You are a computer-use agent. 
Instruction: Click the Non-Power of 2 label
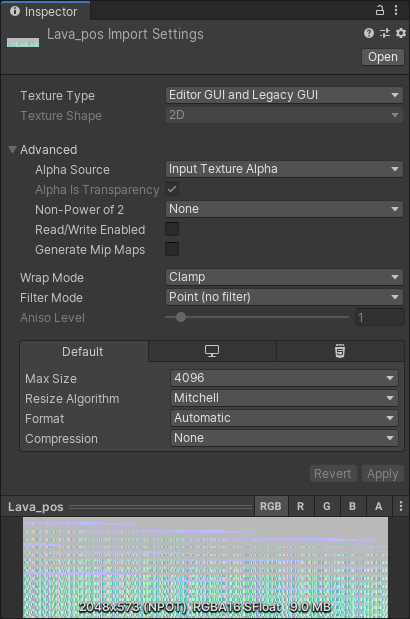point(79,210)
